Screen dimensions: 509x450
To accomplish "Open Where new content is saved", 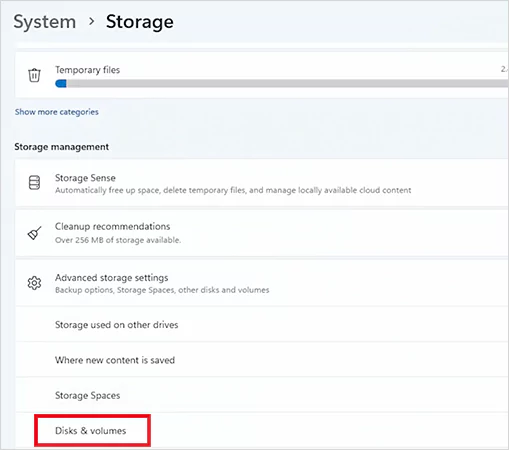I will click(262, 360).
